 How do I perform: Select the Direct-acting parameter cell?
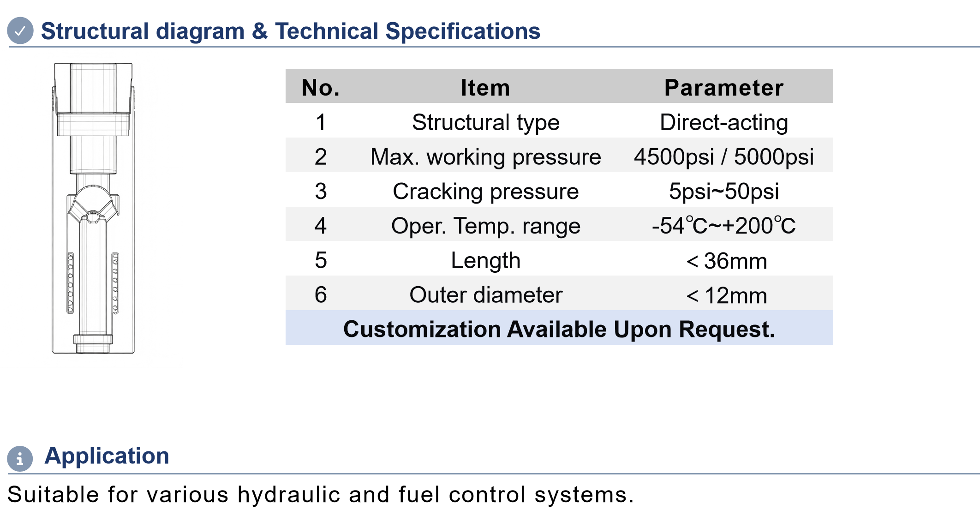724,122
